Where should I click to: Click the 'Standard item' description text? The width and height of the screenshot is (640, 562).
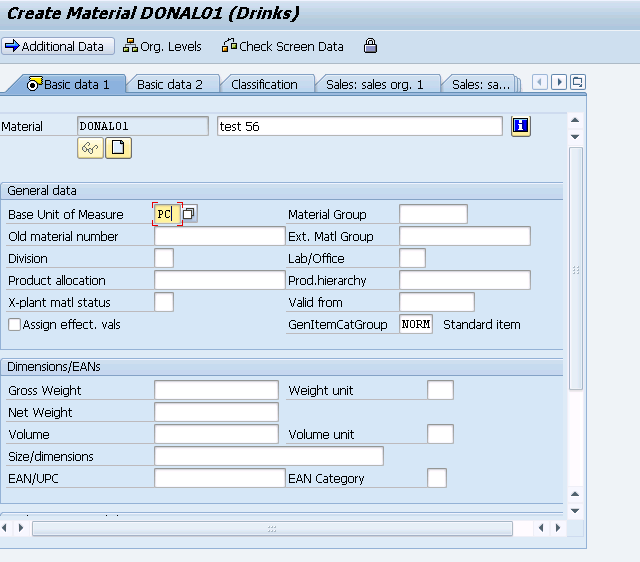pos(482,324)
